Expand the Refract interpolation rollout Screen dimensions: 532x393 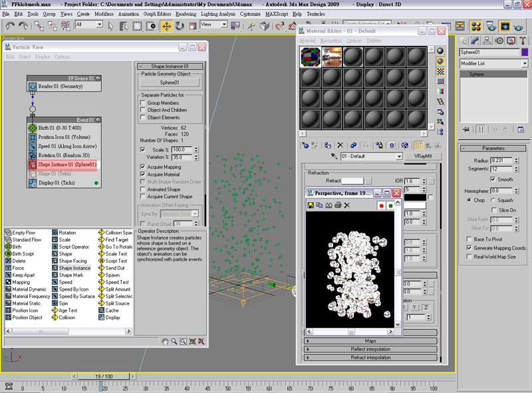pos(370,357)
